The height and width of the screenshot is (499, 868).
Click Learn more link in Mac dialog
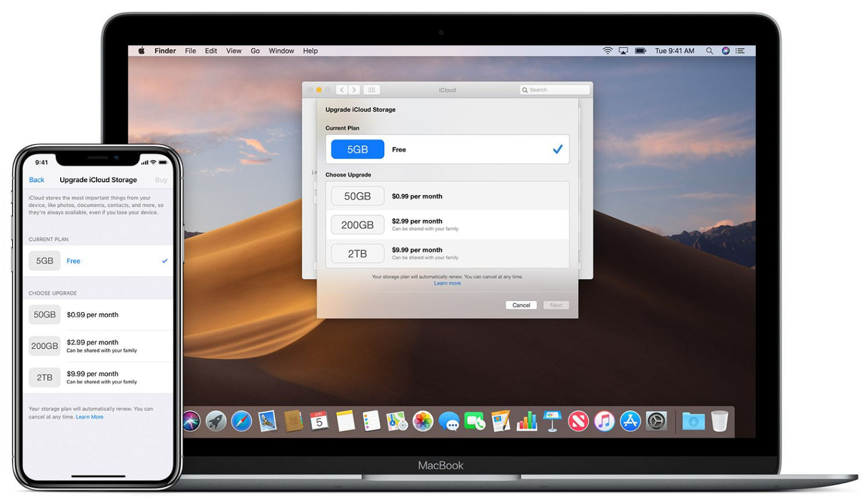point(447,283)
